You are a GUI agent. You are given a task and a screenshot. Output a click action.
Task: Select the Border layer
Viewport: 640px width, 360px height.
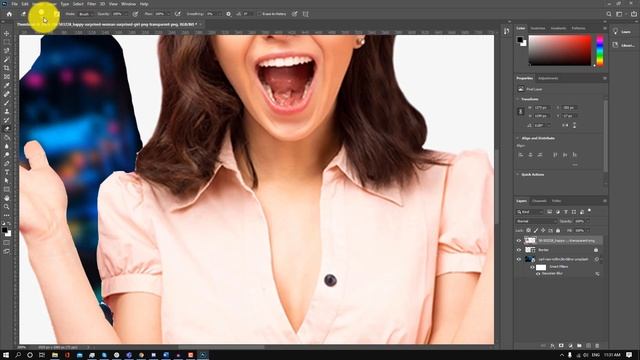click(x=559, y=250)
